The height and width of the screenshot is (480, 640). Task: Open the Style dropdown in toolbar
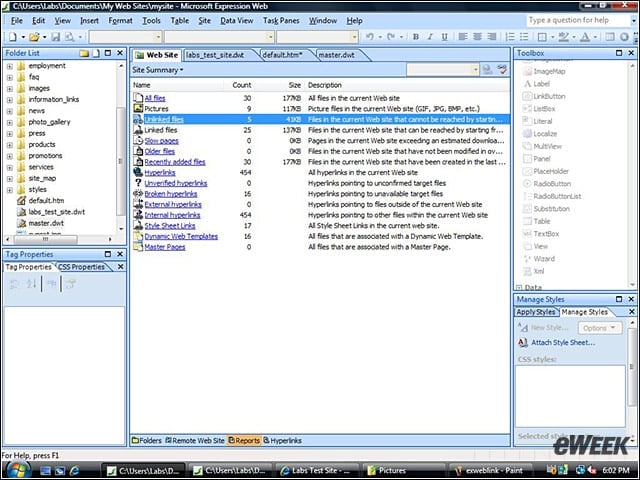[158, 37]
